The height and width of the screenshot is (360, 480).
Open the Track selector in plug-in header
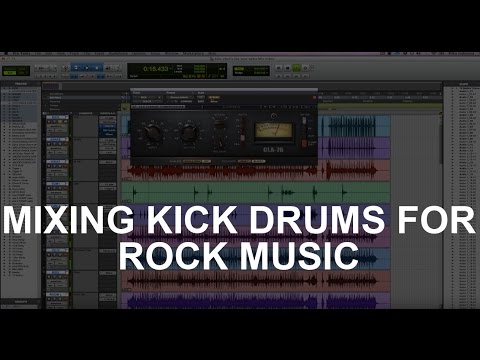(x=147, y=97)
